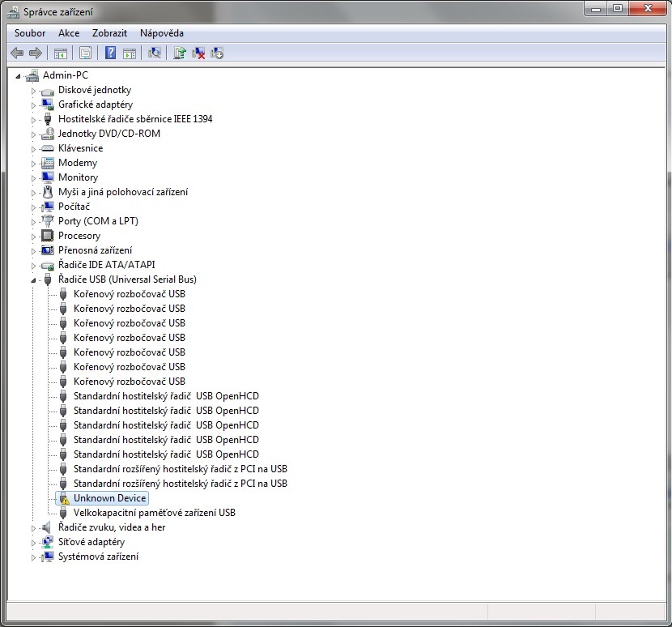Image resolution: width=672 pixels, height=627 pixels.
Task: Toggle the show/hide action pane button
Action: 130,53
